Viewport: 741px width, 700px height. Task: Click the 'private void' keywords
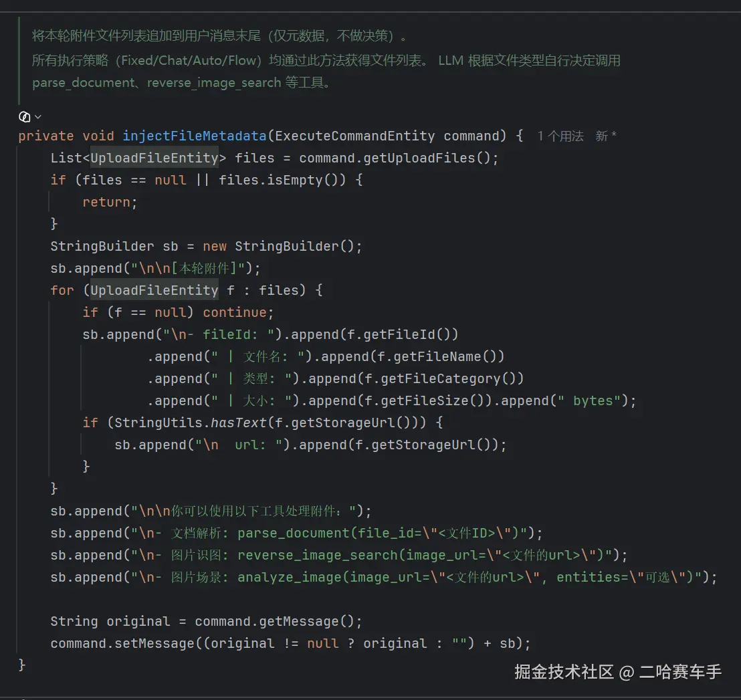[x=66, y=136]
